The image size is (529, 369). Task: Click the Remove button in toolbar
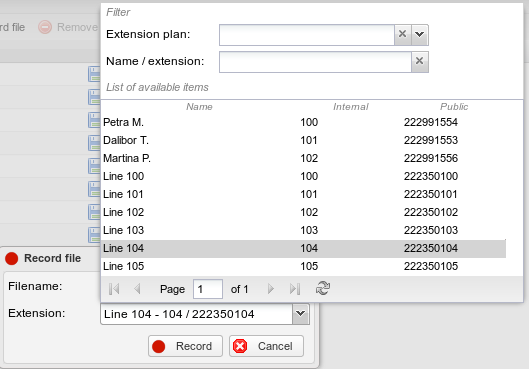(x=67, y=27)
